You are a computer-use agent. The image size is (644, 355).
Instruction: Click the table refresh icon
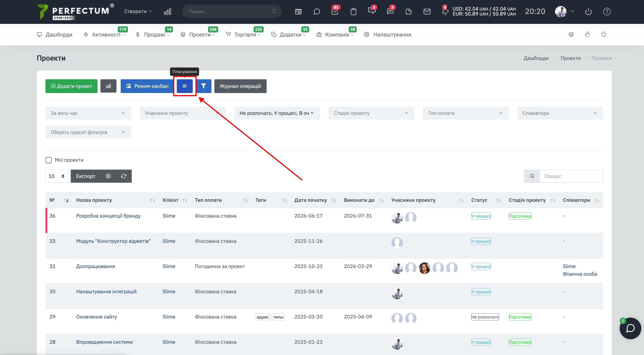pos(124,176)
